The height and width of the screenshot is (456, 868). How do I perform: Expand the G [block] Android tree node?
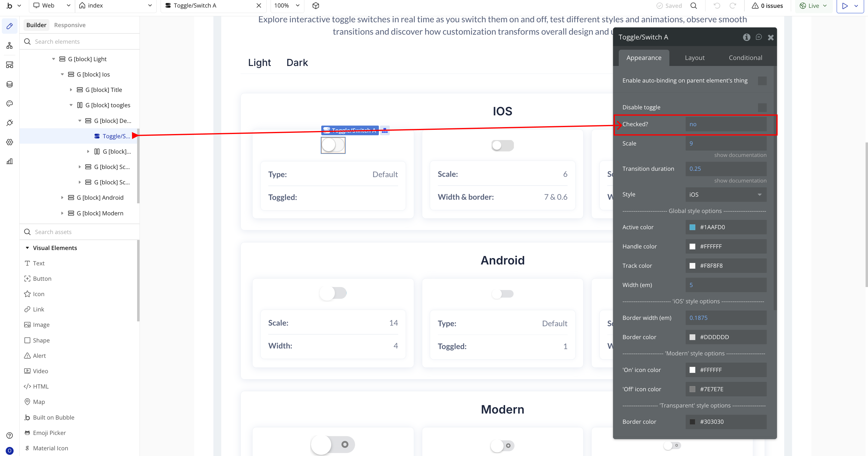coord(62,198)
